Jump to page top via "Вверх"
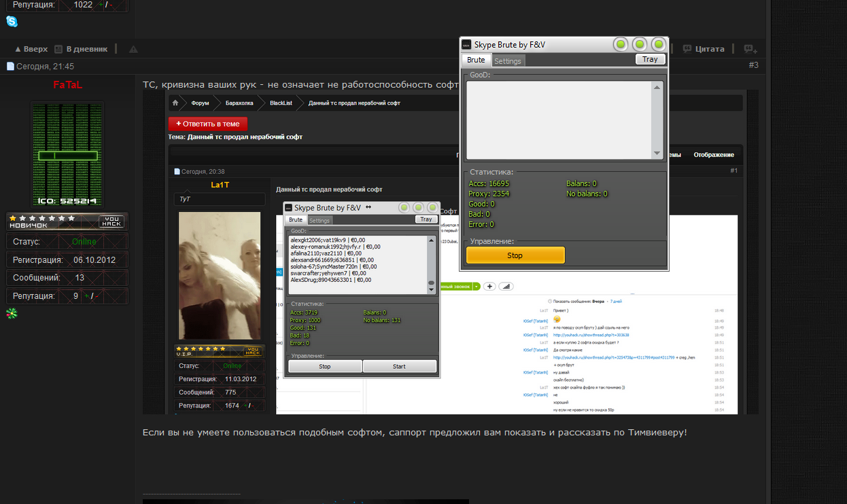 (31, 49)
